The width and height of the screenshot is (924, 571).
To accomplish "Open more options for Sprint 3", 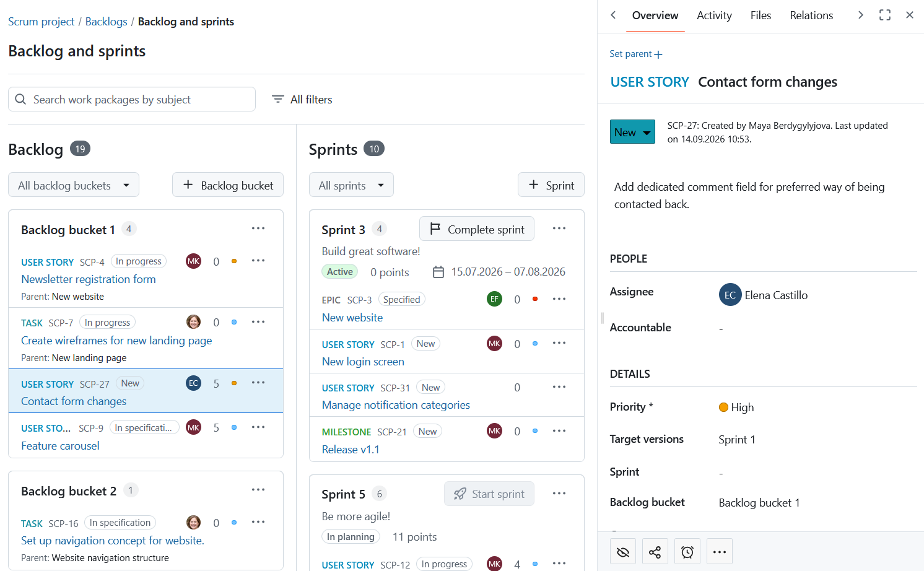I will (x=559, y=229).
